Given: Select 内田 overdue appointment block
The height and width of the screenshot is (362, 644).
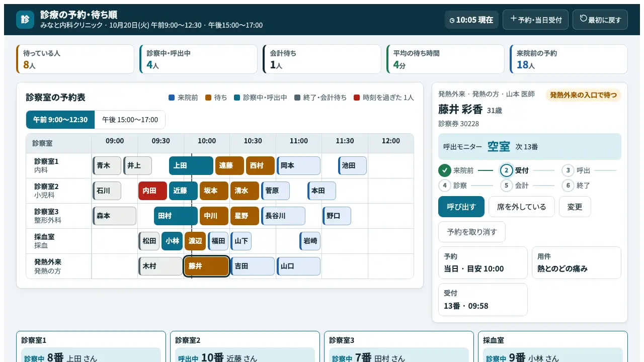Looking at the screenshot, I should pos(152,191).
